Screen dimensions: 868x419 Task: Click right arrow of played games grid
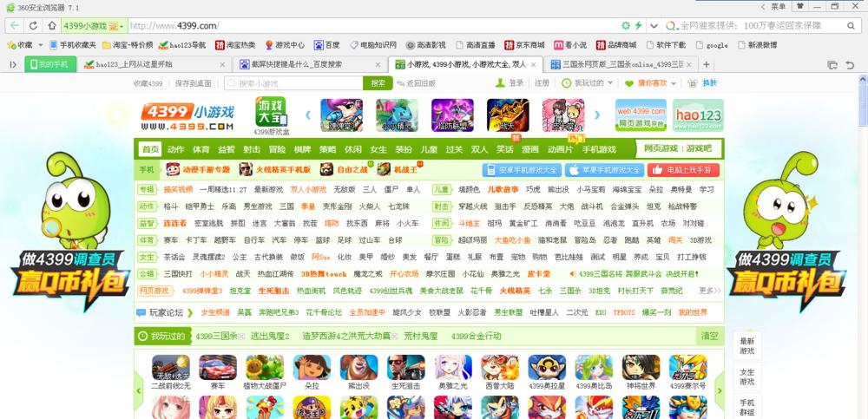point(719,390)
